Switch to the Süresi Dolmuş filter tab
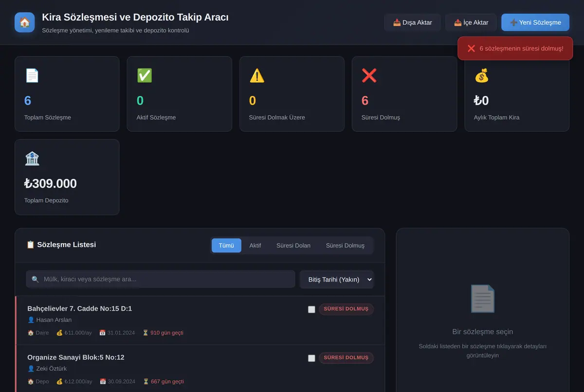Screen dimensions: 584x392 click(x=345, y=246)
